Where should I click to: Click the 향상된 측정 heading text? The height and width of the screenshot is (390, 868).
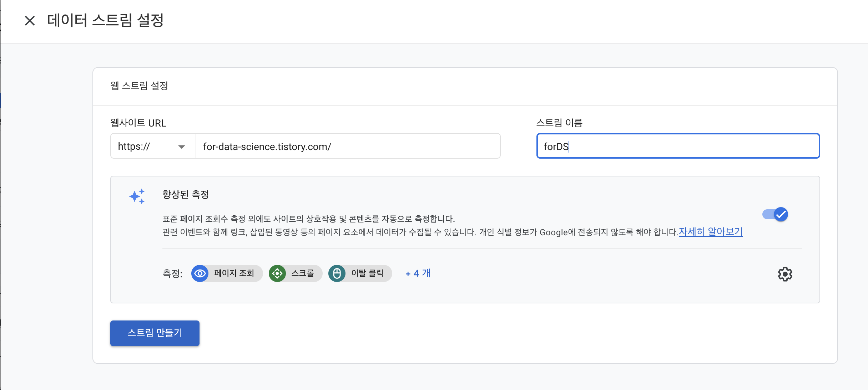[x=186, y=194]
